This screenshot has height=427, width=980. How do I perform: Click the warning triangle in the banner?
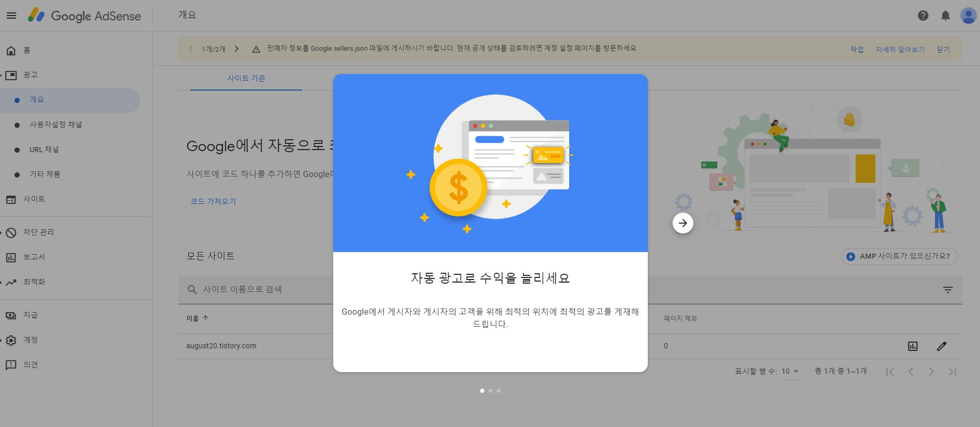coord(256,49)
